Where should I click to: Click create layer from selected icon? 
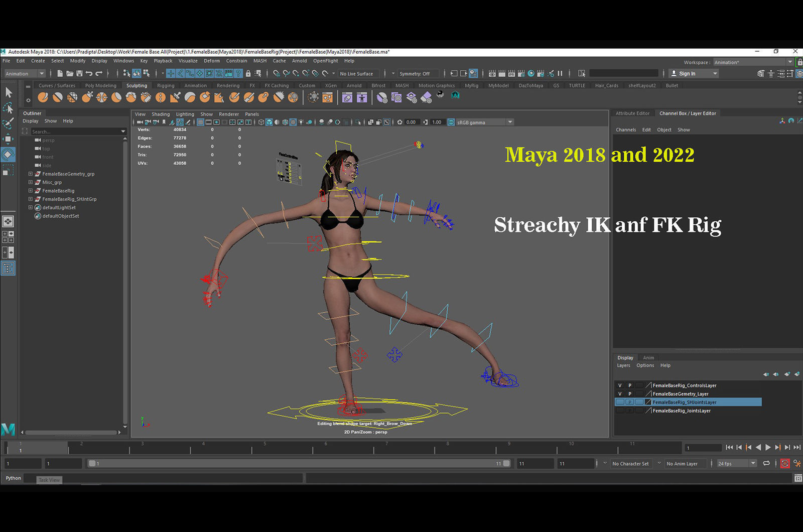[x=797, y=374]
